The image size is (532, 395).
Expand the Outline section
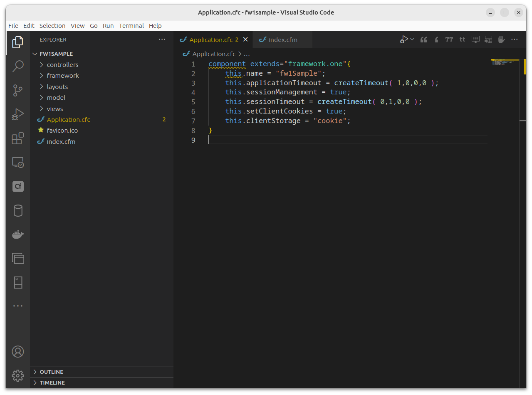(102, 372)
